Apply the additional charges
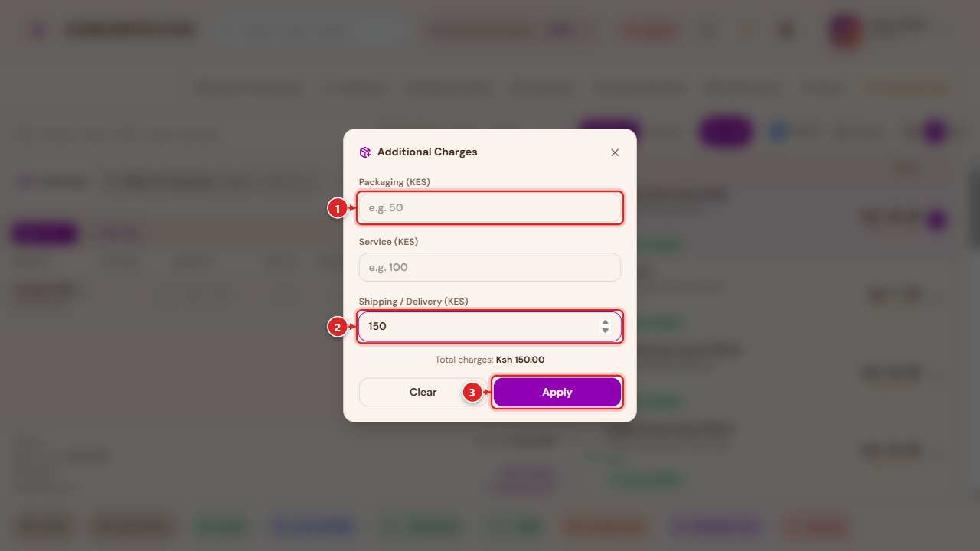Viewport: 980px width, 551px height. click(x=557, y=392)
